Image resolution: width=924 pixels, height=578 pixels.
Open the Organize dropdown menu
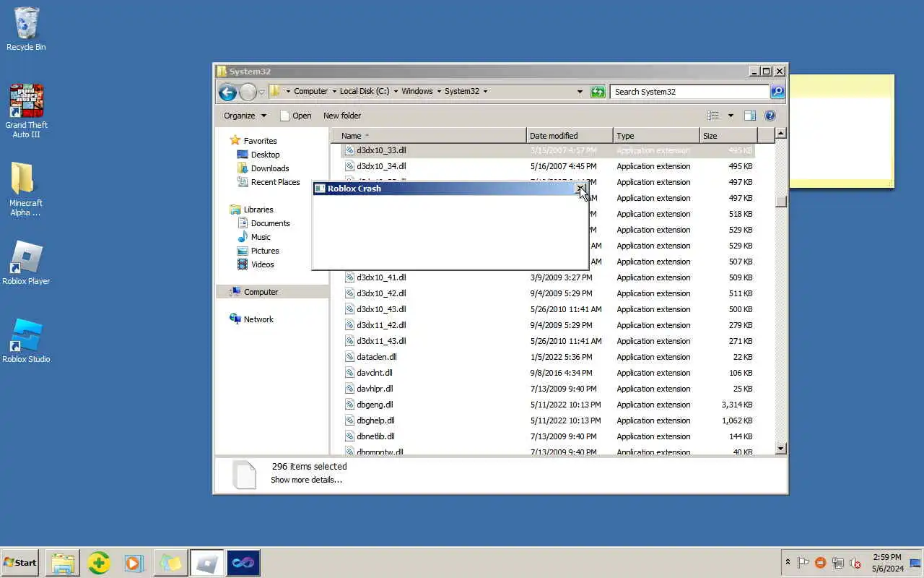[x=245, y=116]
